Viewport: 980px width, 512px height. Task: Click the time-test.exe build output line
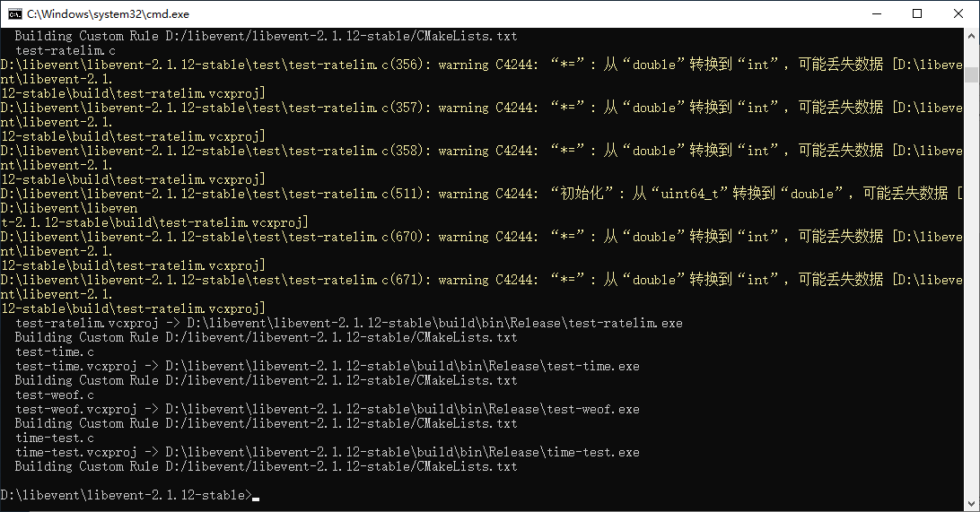[x=327, y=452]
